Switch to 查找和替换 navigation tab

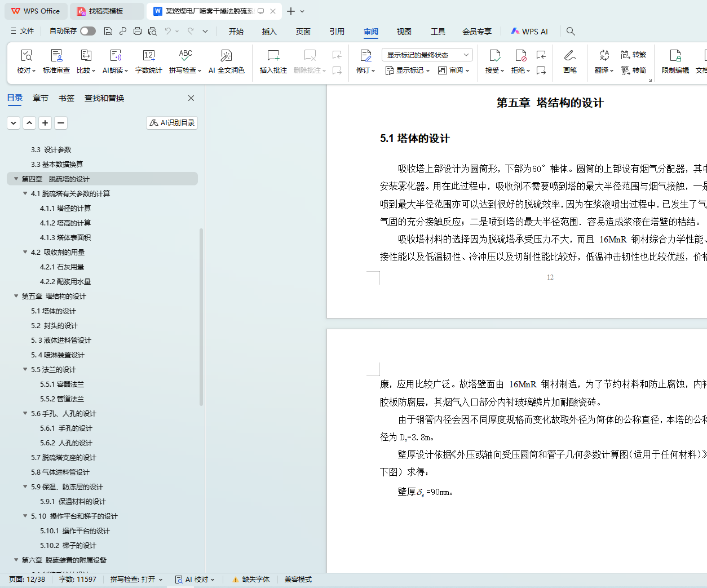pyautogui.click(x=104, y=98)
